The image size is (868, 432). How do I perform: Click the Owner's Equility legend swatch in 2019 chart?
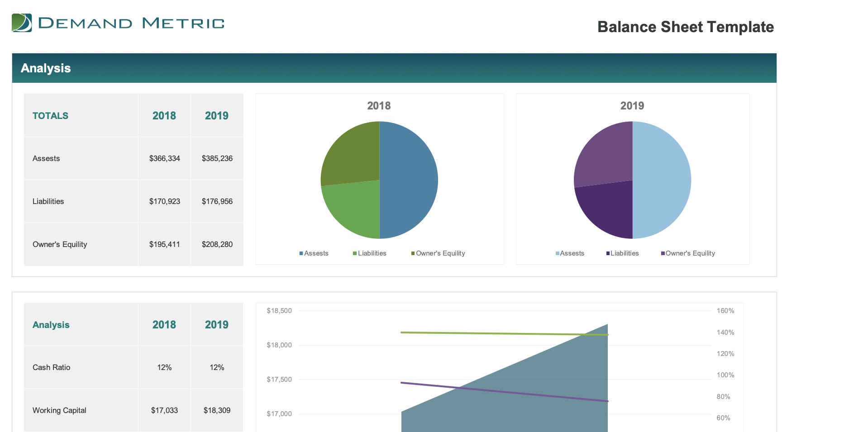663,253
